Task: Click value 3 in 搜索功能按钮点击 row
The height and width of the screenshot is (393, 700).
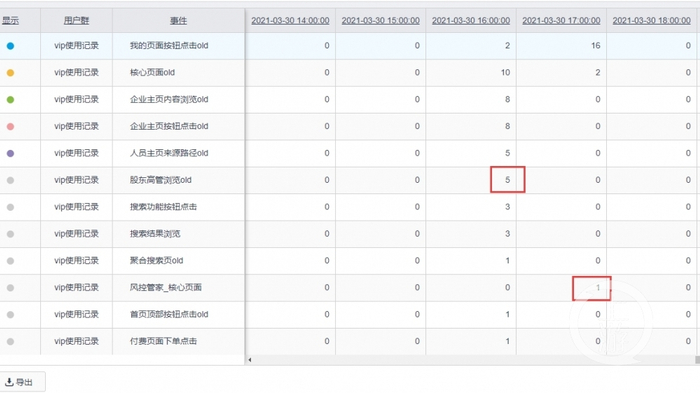Action: [x=508, y=207]
